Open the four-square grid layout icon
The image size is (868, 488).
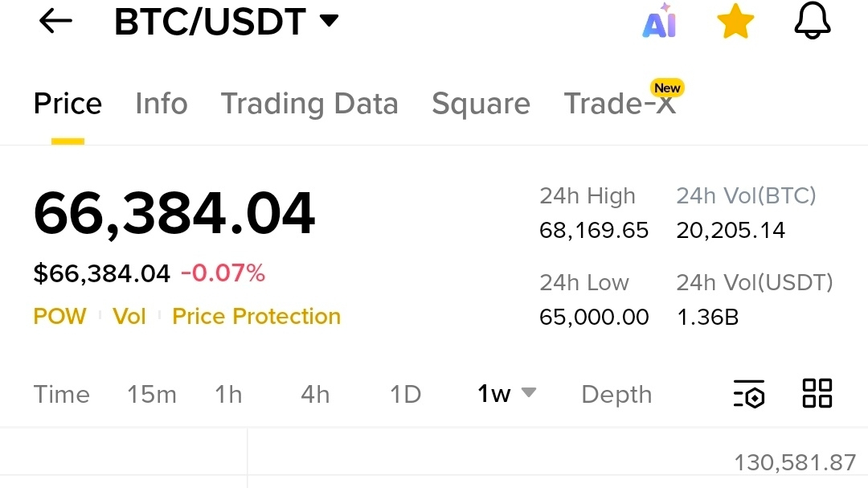817,393
